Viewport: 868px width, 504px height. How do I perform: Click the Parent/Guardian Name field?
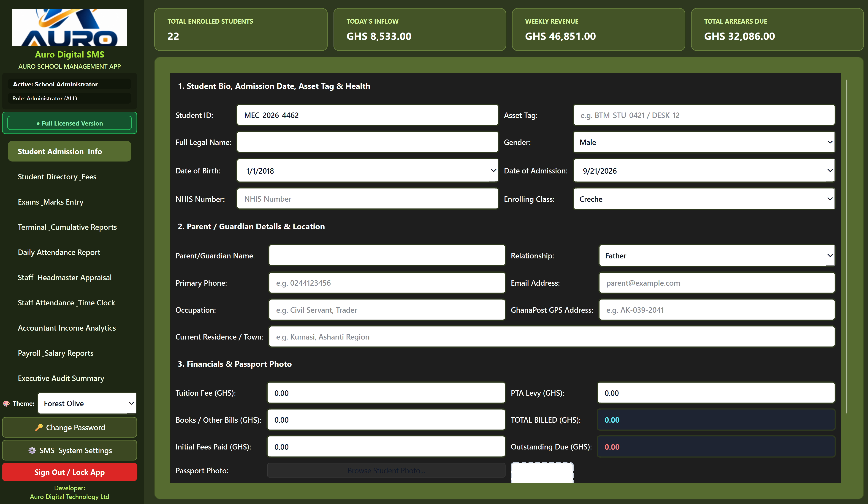click(387, 255)
